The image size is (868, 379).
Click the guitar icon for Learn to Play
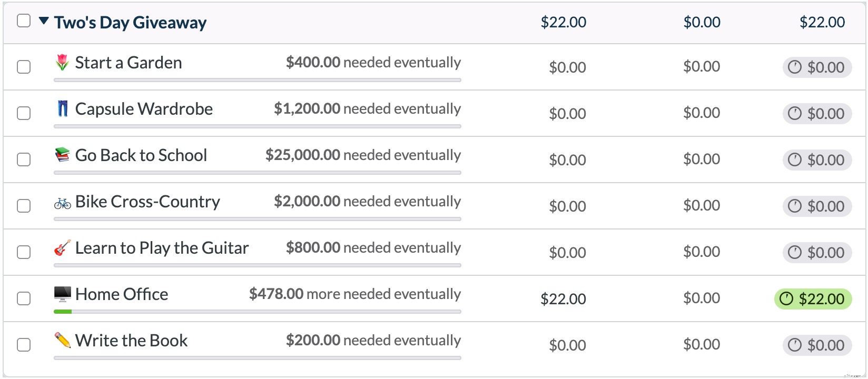click(62, 248)
